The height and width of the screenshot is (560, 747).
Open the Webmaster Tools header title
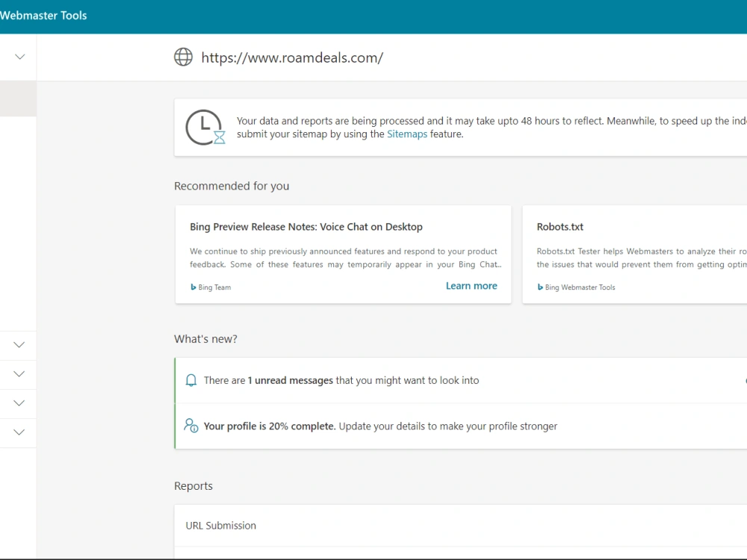43,15
